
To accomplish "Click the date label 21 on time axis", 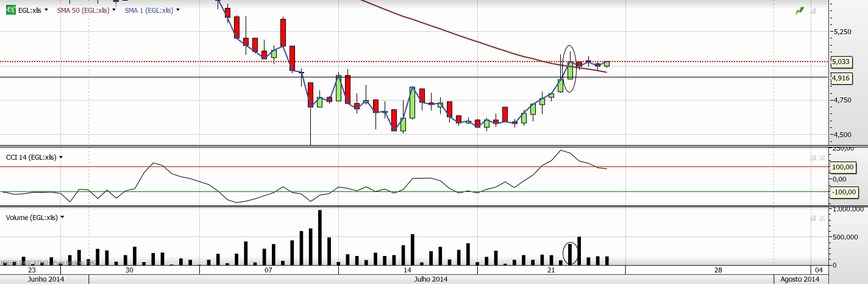I will click(x=551, y=270).
